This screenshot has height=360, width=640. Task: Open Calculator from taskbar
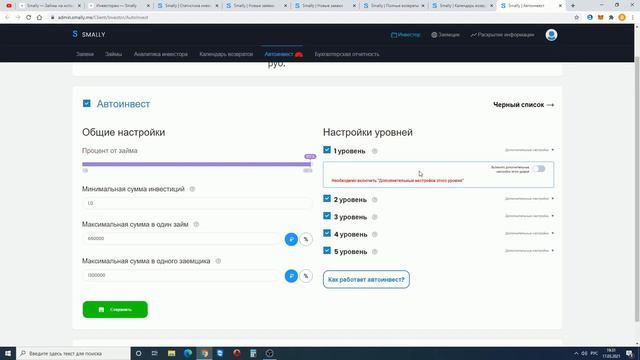(x=253, y=353)
